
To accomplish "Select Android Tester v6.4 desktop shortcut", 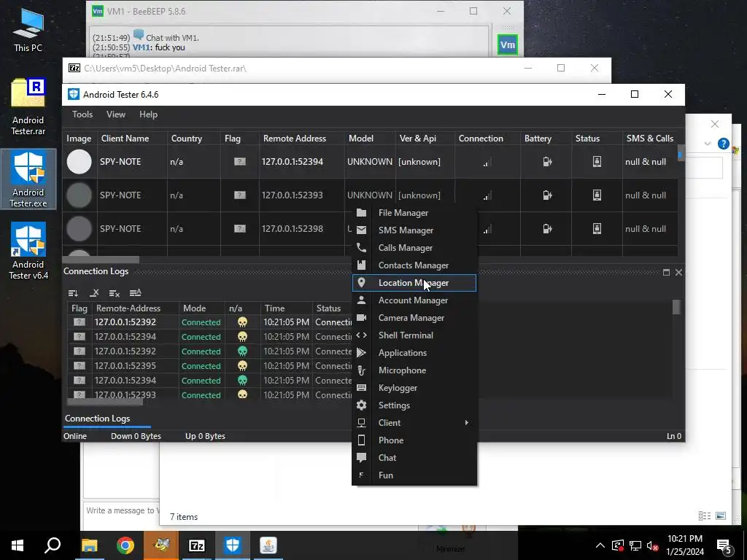I will 28,252.
